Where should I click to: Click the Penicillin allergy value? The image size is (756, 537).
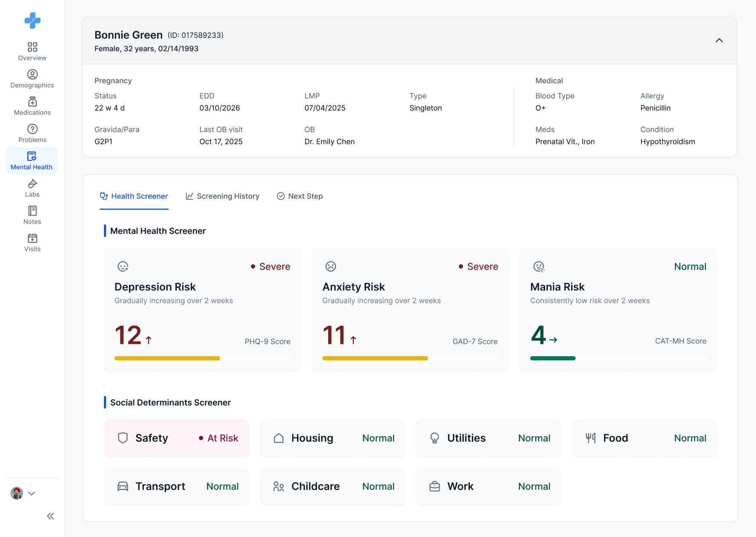click(656, 108)
